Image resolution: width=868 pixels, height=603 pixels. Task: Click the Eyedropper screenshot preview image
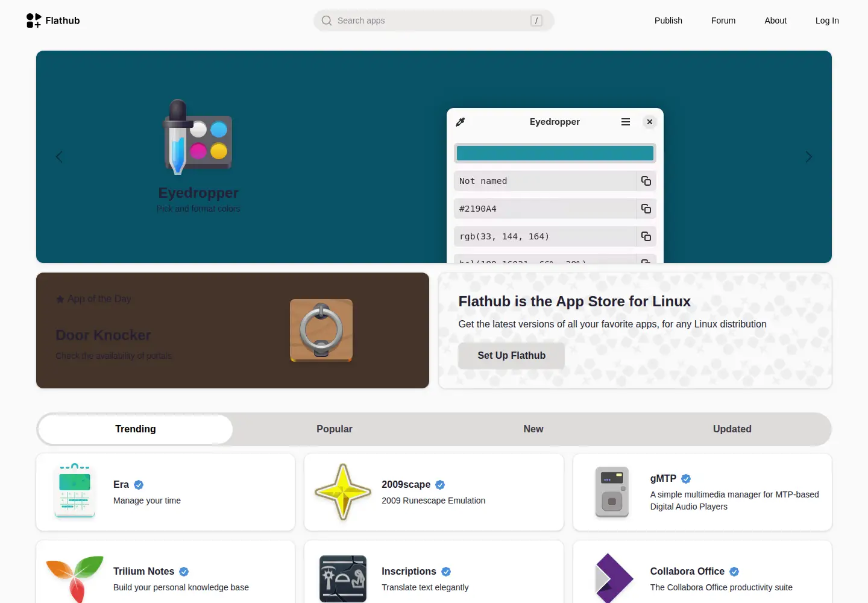(555, 186)
